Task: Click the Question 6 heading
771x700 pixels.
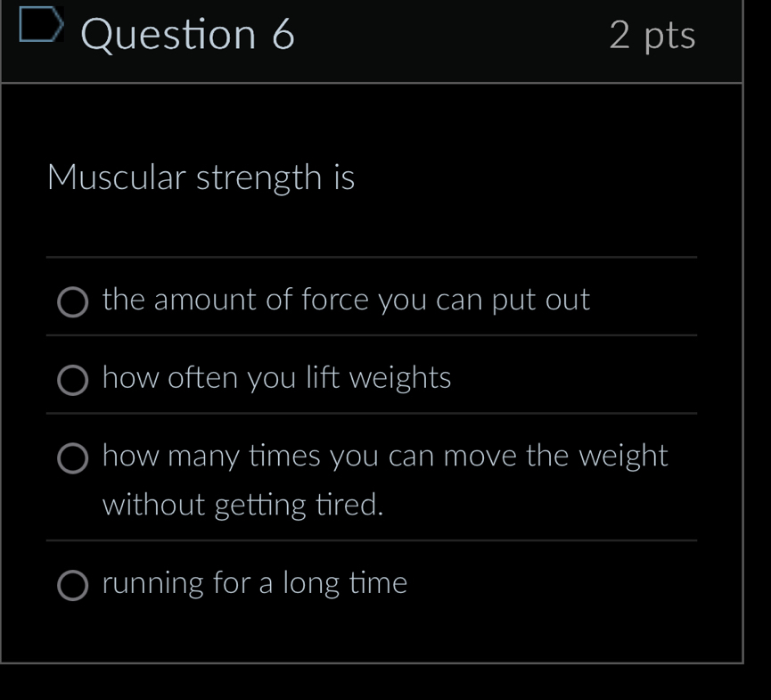Action: tap(189, 35)
